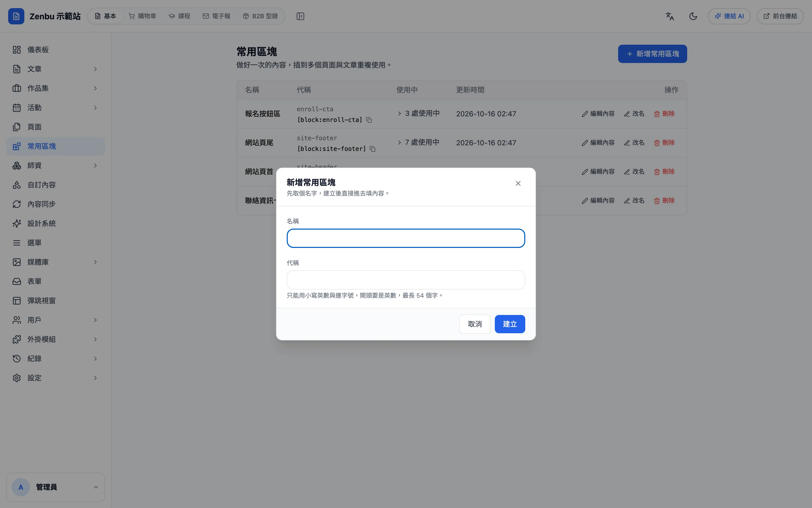Delete the 報名按鈕區 block
812x508 pixels.
pyautogui.click(x=664, y=114)
